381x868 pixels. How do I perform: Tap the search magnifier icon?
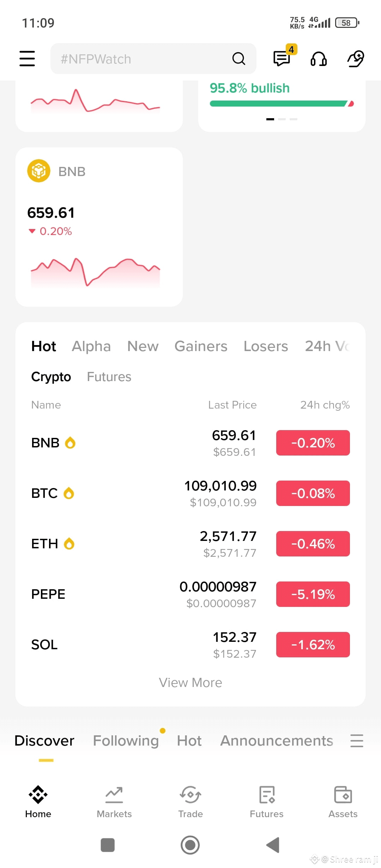point(239,59)
